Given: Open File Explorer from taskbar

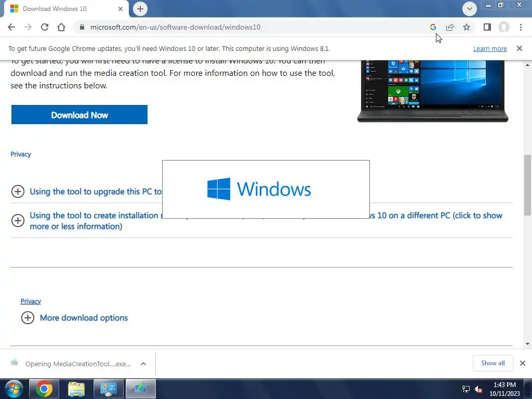Looking at the screenshot, I should (x=76, y=389).
